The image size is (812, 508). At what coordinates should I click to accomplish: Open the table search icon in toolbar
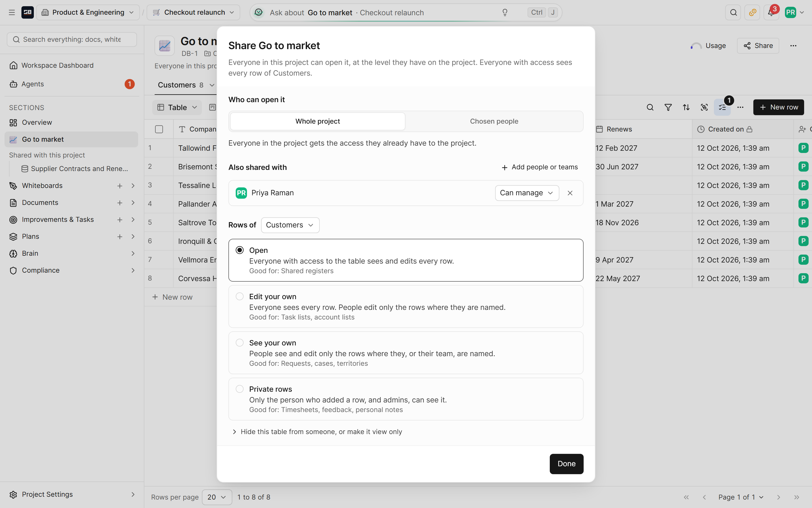650,107
